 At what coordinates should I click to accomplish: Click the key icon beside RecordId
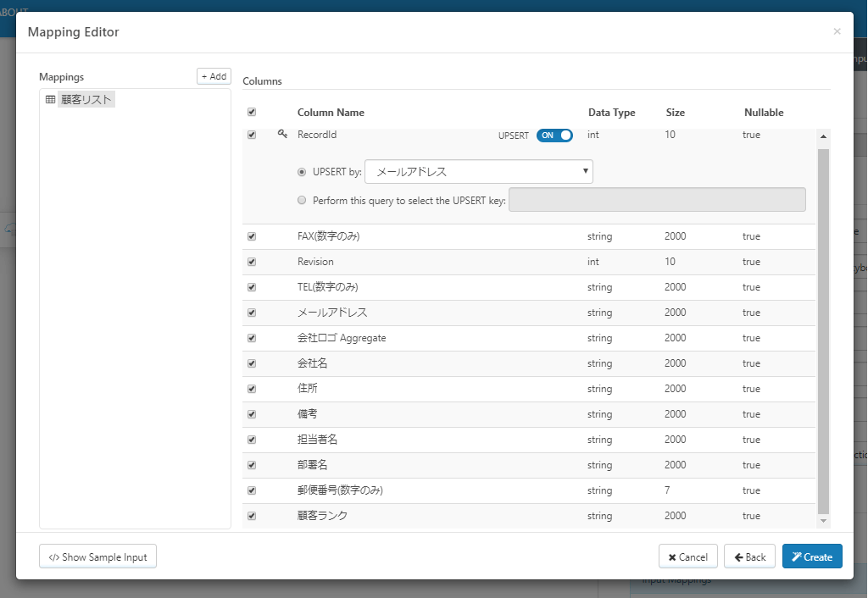point(282,134)
